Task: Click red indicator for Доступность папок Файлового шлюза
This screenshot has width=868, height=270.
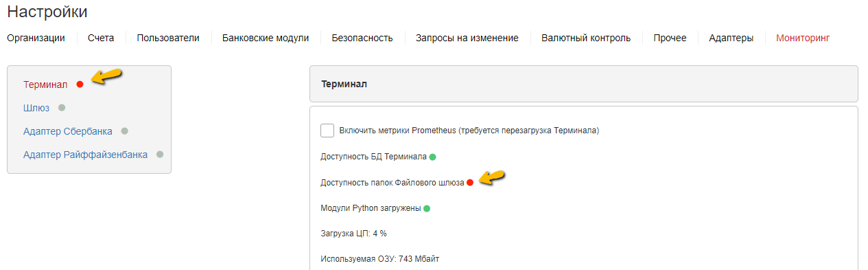Action: 470,183
